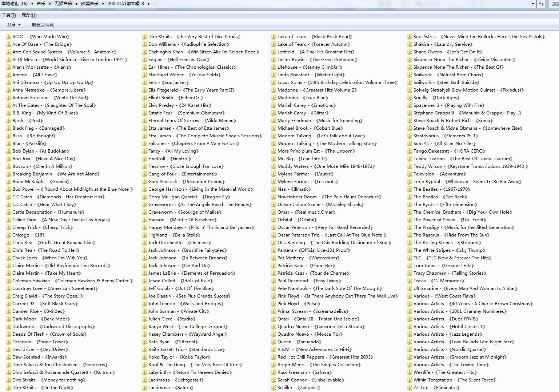Click the Eagles Hell Freezes Over folder icon
Screen dimensions: 559x392
(144, 60)
